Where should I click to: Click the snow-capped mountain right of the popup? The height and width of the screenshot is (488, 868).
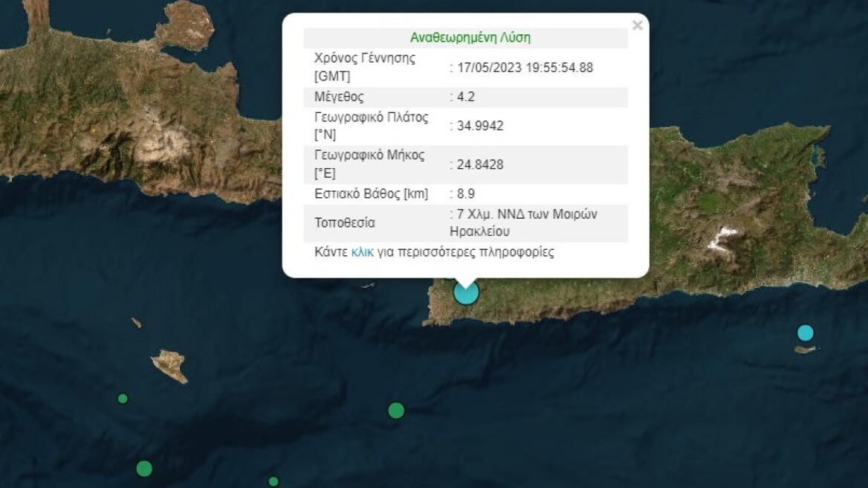(723, 240)
